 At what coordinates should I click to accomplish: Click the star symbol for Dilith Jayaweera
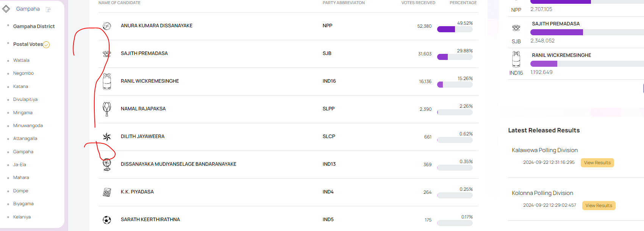point(107,137)
